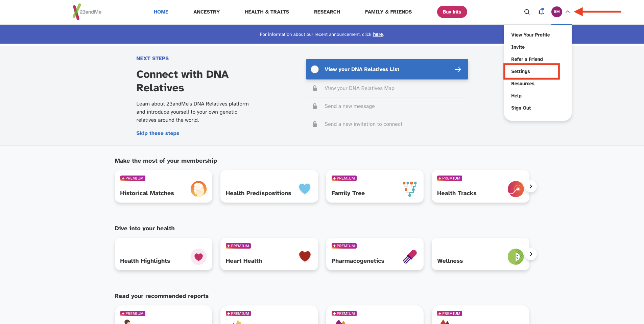
Task: Click the 23andMe logo
Action: click(87, 12)
